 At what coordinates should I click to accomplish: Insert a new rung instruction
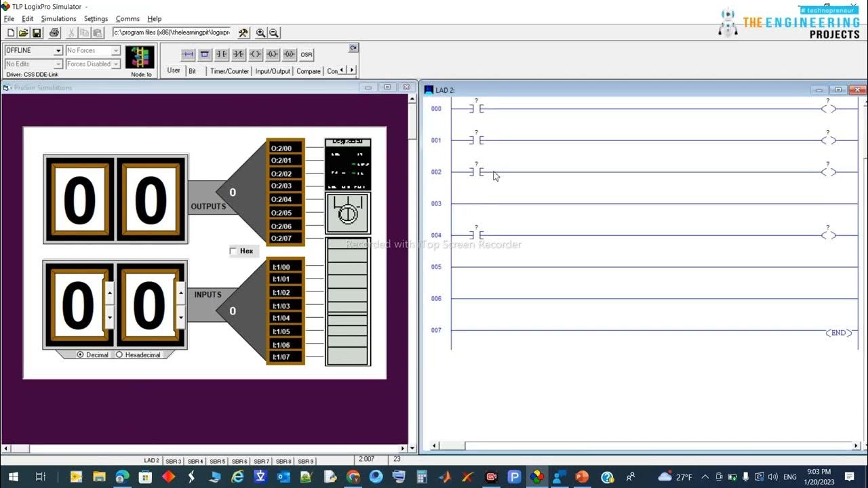pos(188,54)
